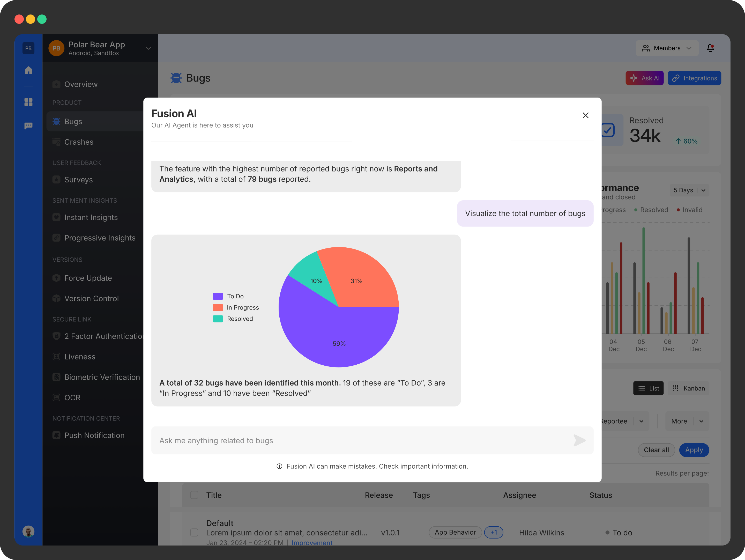Open the 5 Days time range dropdown
The image size is (745, 560).
click(x=689, y=190)
